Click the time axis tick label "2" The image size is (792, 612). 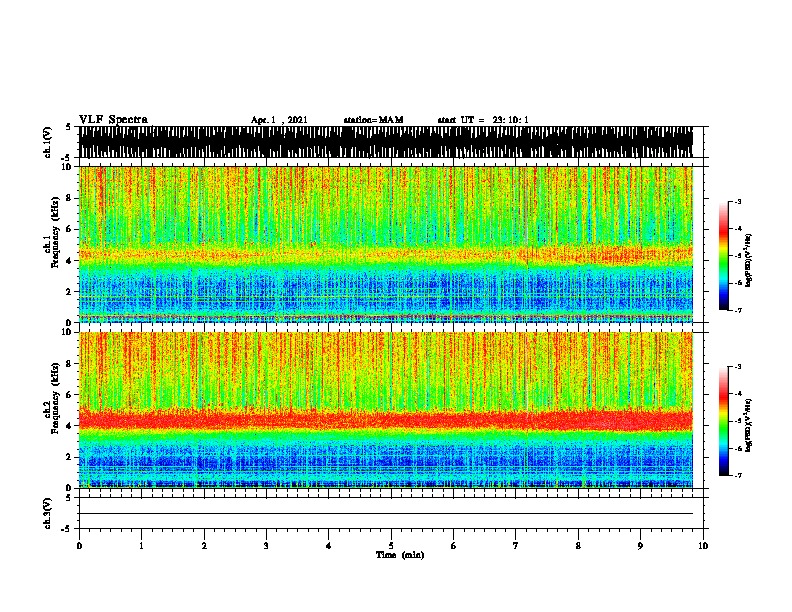[x=204, y=546]
